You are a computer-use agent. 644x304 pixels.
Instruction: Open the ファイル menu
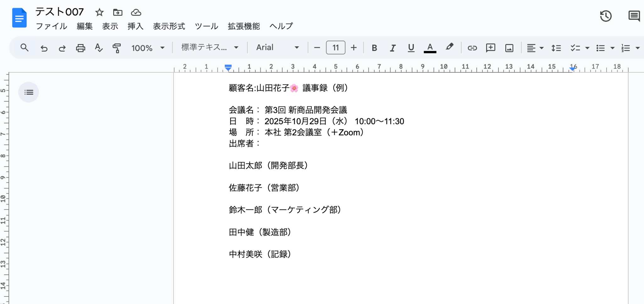click(x=52, y=26)
